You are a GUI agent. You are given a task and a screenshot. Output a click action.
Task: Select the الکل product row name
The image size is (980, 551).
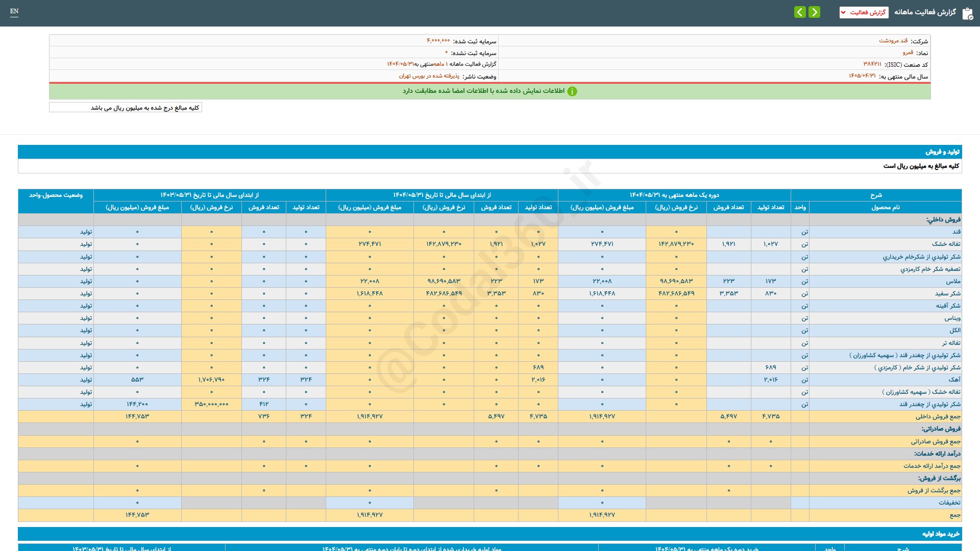coord(955,331)
